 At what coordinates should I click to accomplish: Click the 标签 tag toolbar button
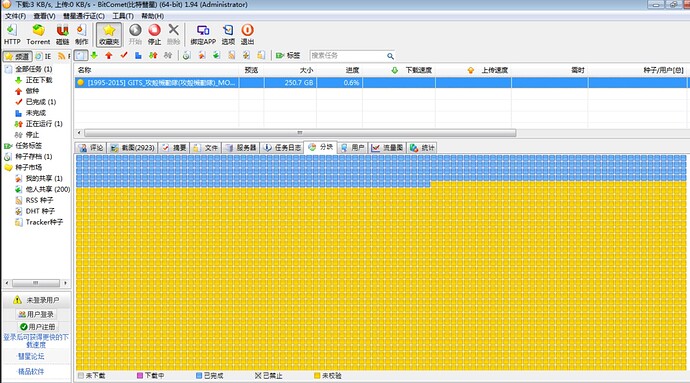(288, 55)
